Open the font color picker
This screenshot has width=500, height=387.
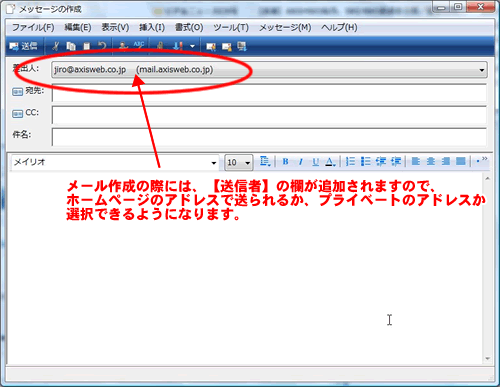click(x=330, y=162)
